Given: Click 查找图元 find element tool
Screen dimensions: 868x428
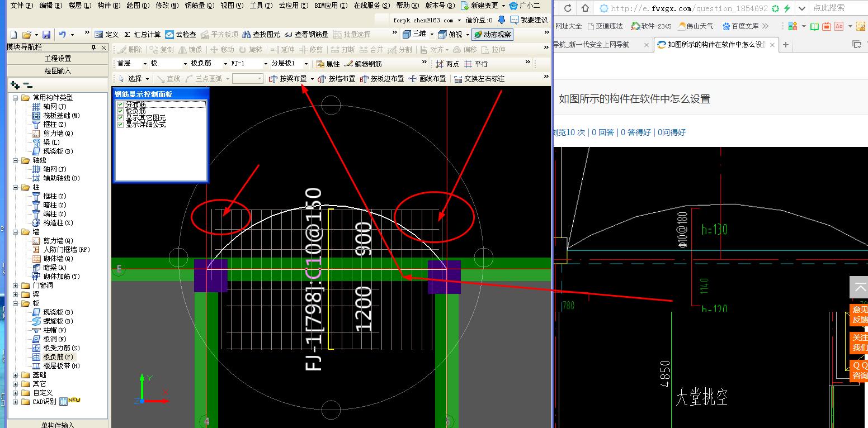Looking at the screenshot, I should coord(261,35).
